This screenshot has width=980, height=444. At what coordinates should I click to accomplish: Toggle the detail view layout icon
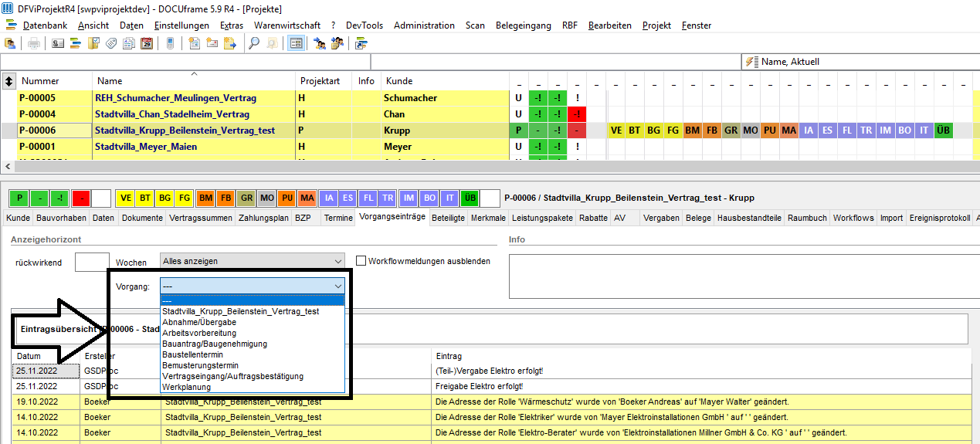pos(296,43)
